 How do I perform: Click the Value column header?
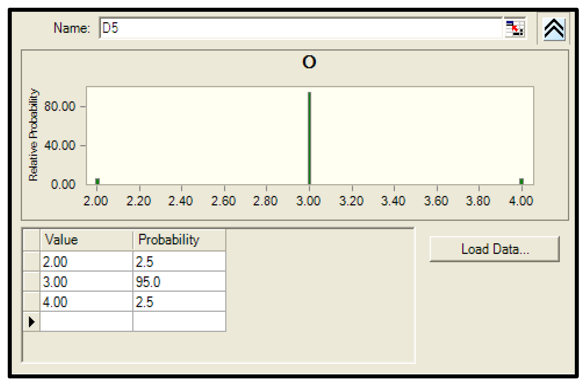[x=86, y=240]
